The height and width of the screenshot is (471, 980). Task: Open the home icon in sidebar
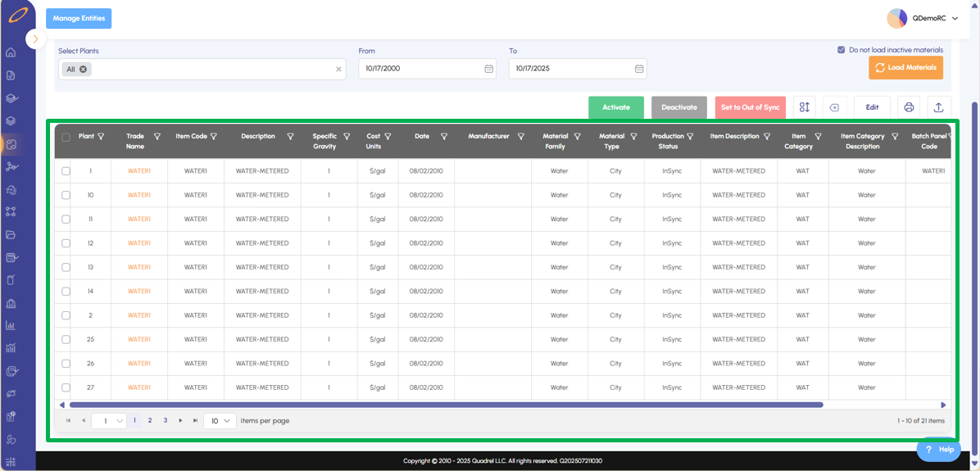click(11, 53)
